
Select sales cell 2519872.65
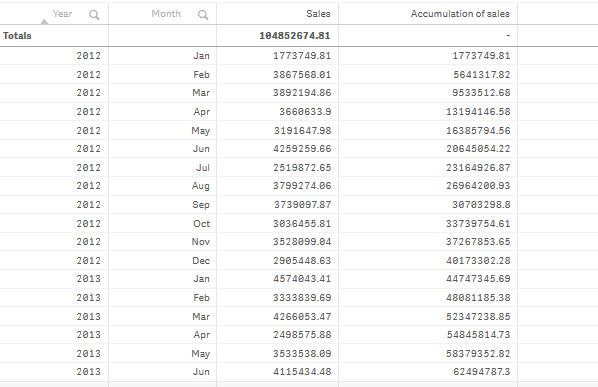pyautogui.click(x=302, y=167)
